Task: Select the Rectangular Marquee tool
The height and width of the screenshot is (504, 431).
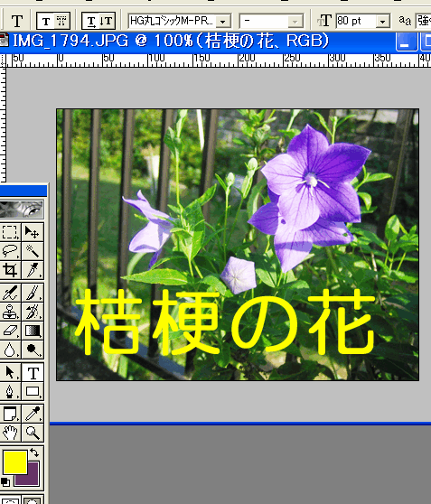Action: [x=10, y=232]
